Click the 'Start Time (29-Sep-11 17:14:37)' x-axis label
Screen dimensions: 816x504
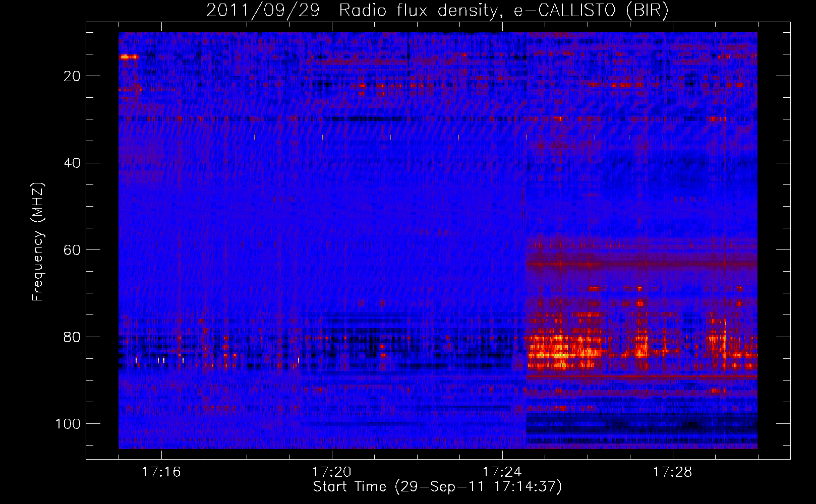click(437, 487)
